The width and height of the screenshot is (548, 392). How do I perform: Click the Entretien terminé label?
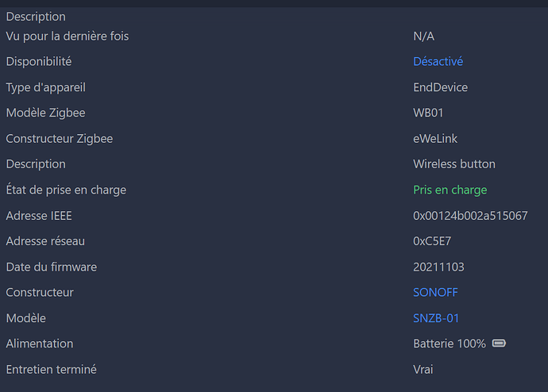[x=52, y=369]
